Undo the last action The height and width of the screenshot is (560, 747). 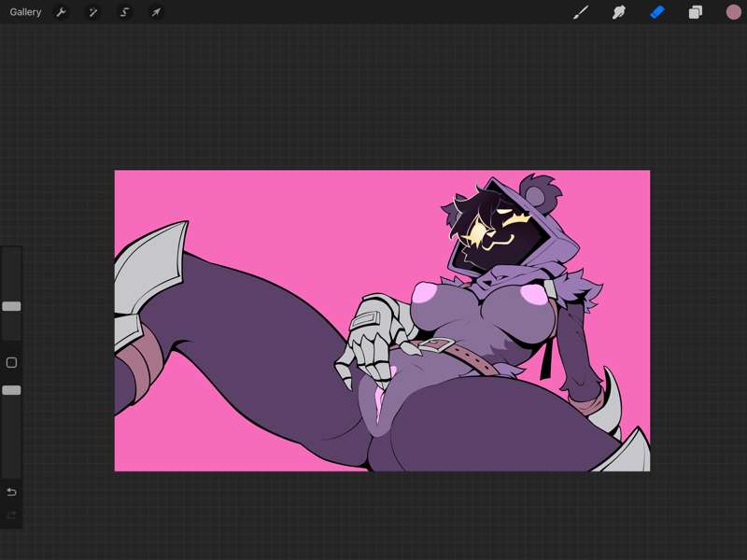coord(11,492)
